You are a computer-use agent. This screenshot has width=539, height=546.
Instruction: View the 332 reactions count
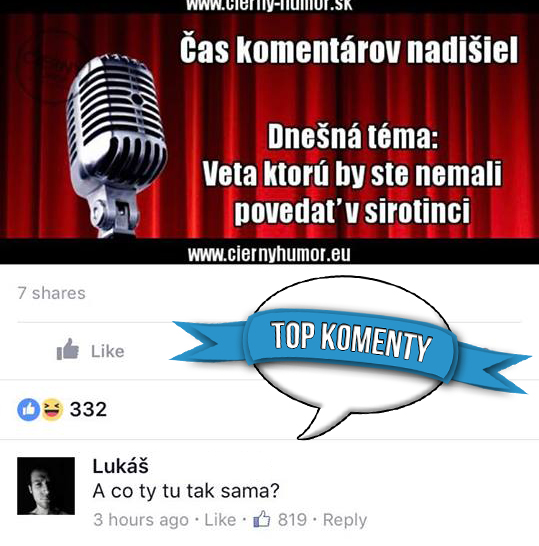pos(88,409)
